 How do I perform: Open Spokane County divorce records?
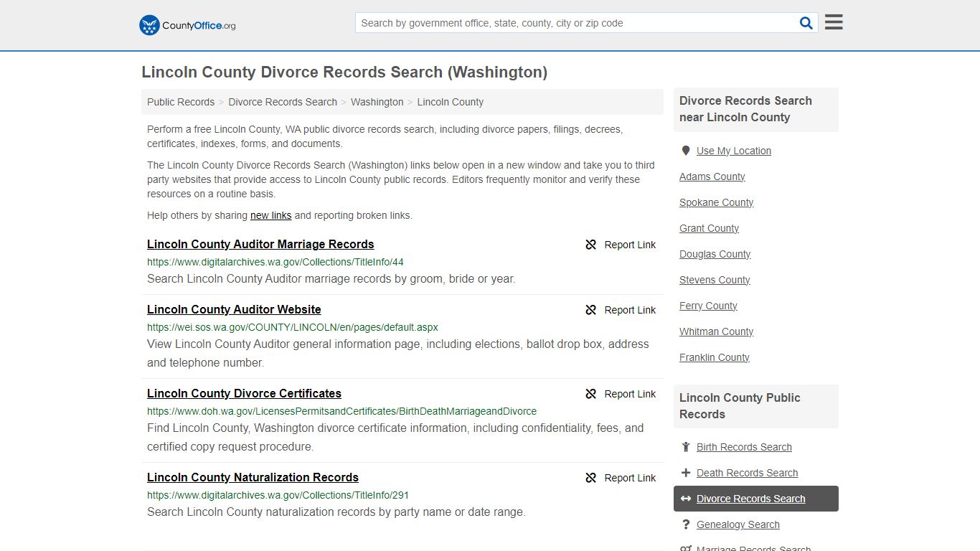tap(717, 202)
